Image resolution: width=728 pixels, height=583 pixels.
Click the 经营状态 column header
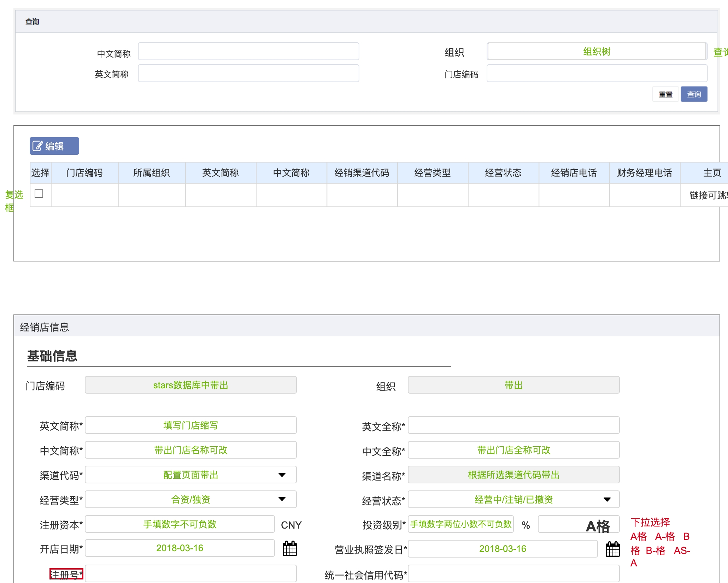tap(504, 173)
